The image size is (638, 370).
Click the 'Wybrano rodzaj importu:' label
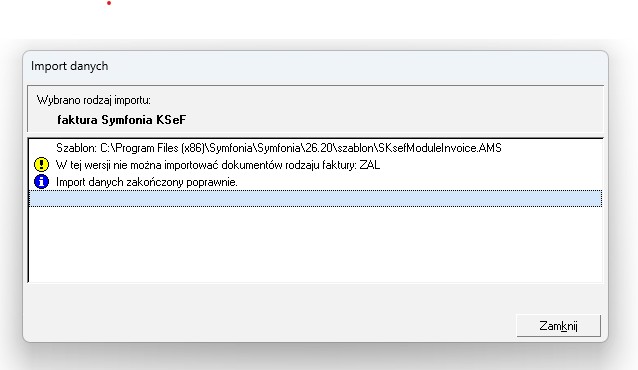point(94,100)
